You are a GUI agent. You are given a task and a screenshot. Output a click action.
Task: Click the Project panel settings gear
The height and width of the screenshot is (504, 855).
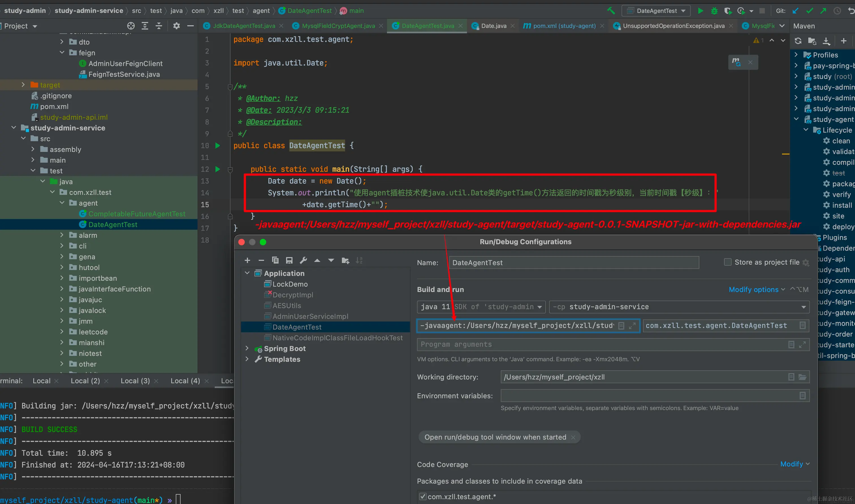click(176, 26)
